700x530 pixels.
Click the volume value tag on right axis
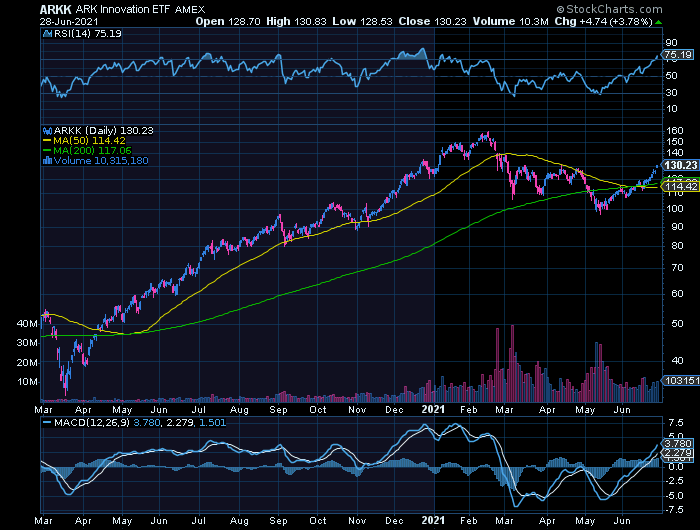coord(682,380)
